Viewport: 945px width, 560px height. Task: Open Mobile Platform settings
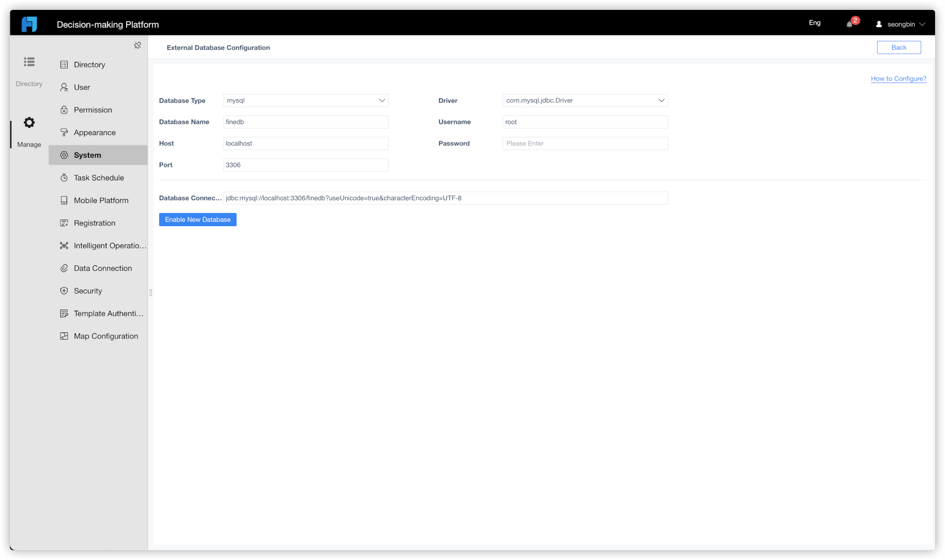tap(98, 200)
